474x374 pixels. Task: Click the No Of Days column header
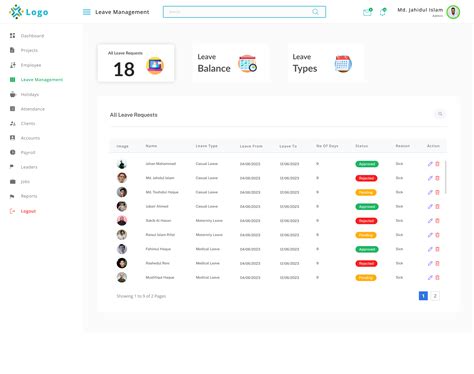point(327,146)
